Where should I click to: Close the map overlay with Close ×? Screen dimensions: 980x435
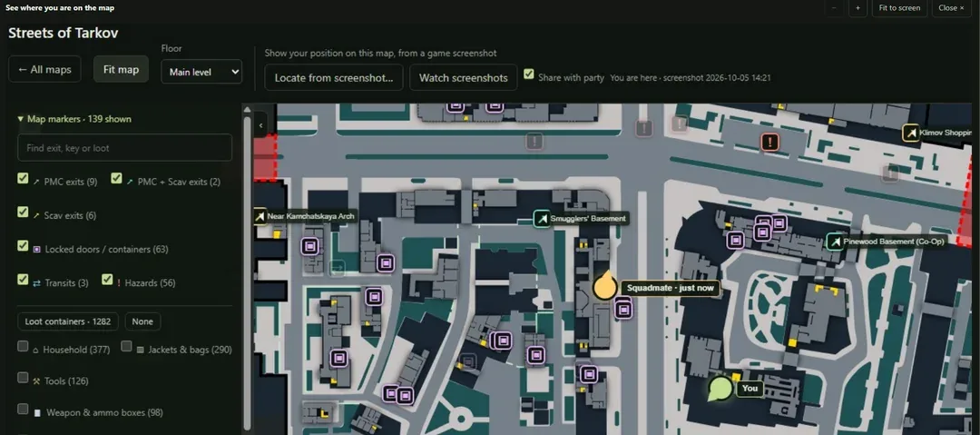click(951, 8)
